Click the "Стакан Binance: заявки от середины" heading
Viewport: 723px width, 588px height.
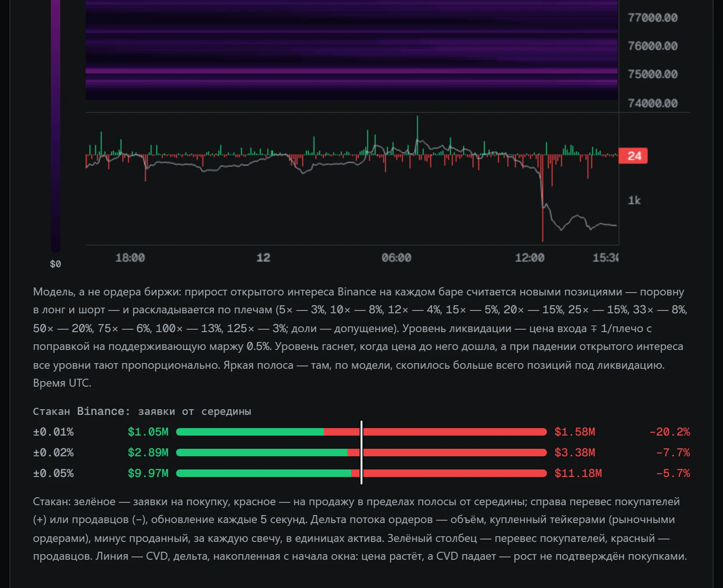point(142,412)
